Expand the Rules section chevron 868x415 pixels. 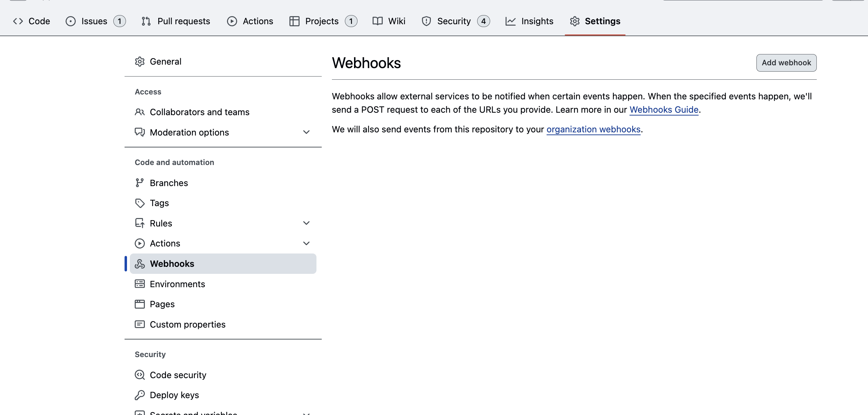coord(306,223)
